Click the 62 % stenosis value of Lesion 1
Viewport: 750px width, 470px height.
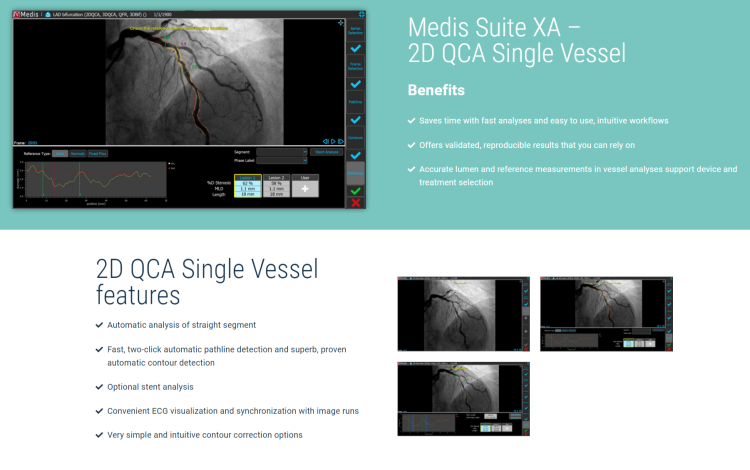click(x=248, y=183)
